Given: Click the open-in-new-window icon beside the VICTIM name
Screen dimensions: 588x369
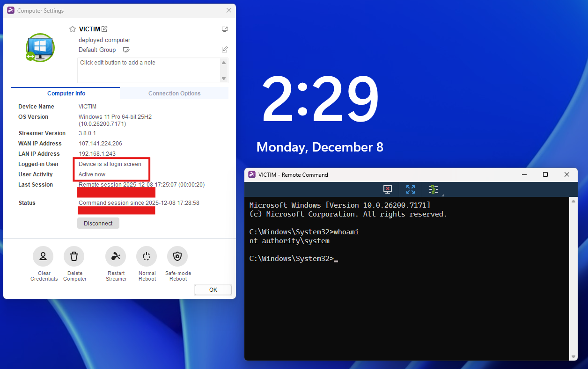Looking at the screenshot, I should pos(225,29).
